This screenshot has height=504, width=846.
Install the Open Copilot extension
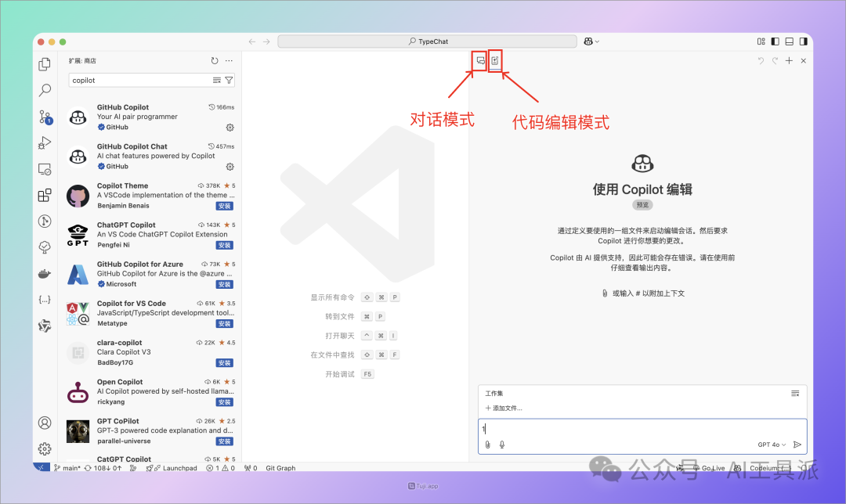click(225, 402)
